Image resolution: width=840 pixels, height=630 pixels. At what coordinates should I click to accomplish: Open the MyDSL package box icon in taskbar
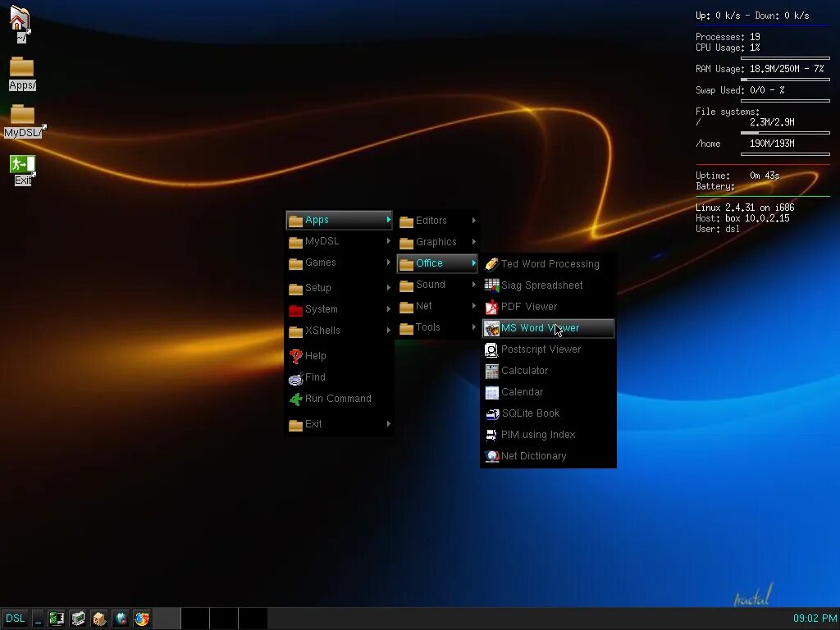coord(99,619)
